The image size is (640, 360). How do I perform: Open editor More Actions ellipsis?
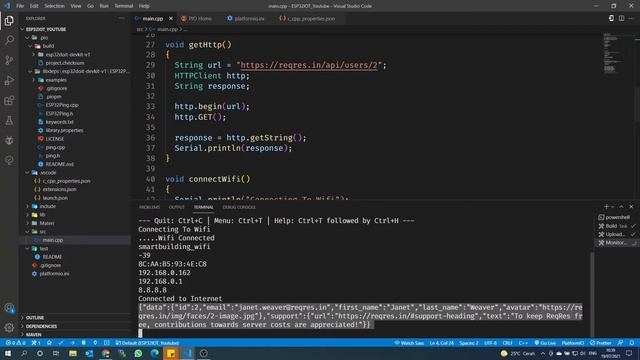(631, 18)
